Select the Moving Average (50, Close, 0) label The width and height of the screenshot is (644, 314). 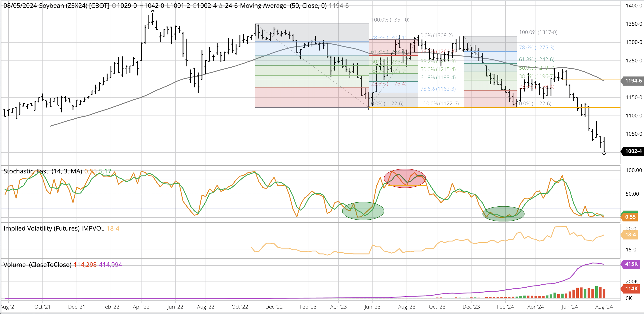pyautogui.click(x=283, y=6)
